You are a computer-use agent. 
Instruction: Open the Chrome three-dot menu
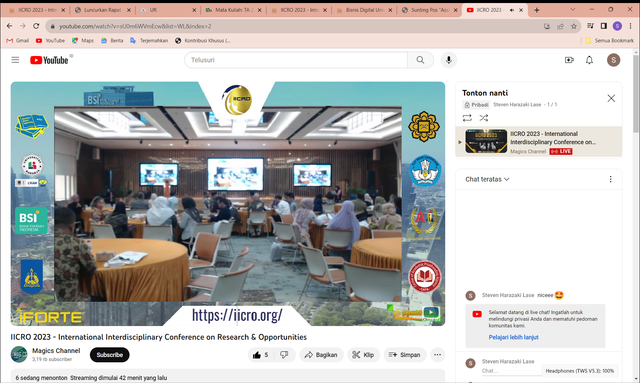(x=630, y=26)
